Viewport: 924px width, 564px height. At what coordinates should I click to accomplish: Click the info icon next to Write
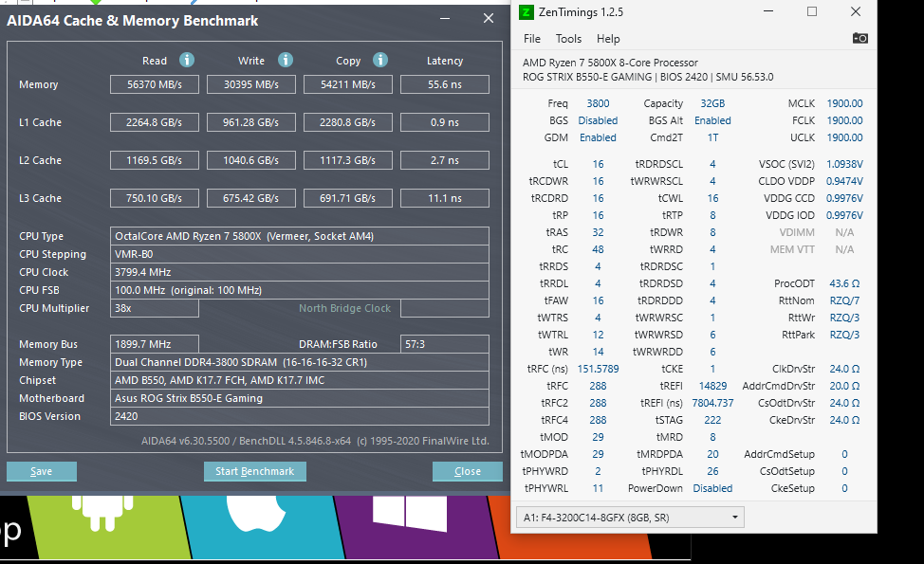point(286,60)
